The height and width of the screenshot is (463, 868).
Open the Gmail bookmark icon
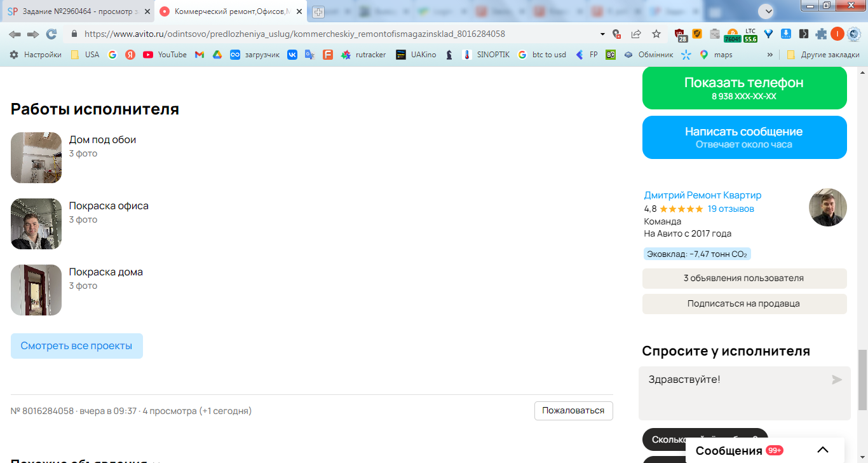coord(200,55)
